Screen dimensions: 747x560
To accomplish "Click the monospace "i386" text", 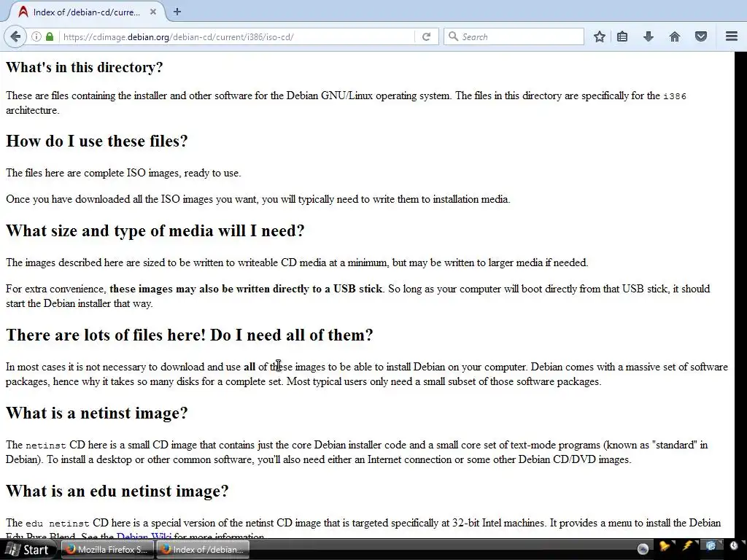I will 675,96.
